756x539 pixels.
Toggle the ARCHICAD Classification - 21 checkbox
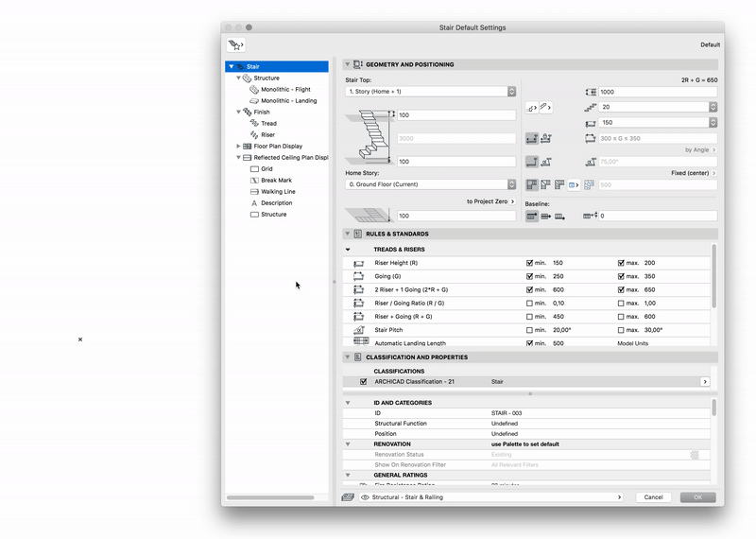[x=364, y=382]
